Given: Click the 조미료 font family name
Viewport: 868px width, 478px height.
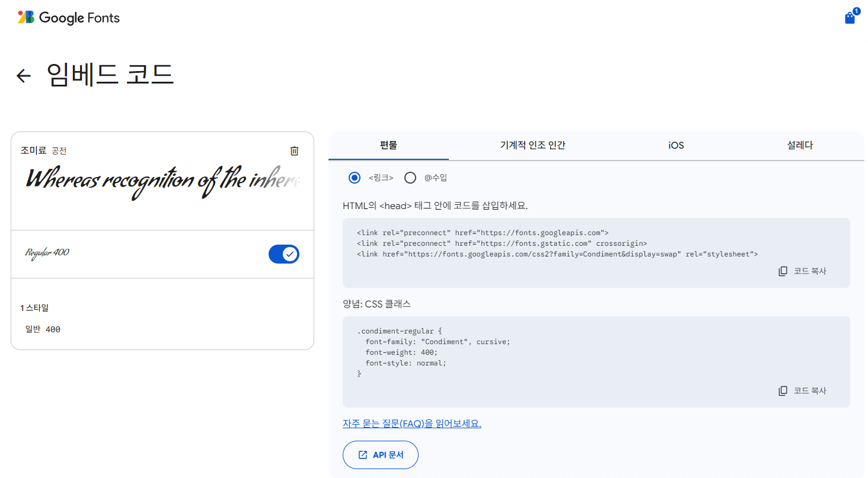Looking at the screenshot, I should 33,150.
